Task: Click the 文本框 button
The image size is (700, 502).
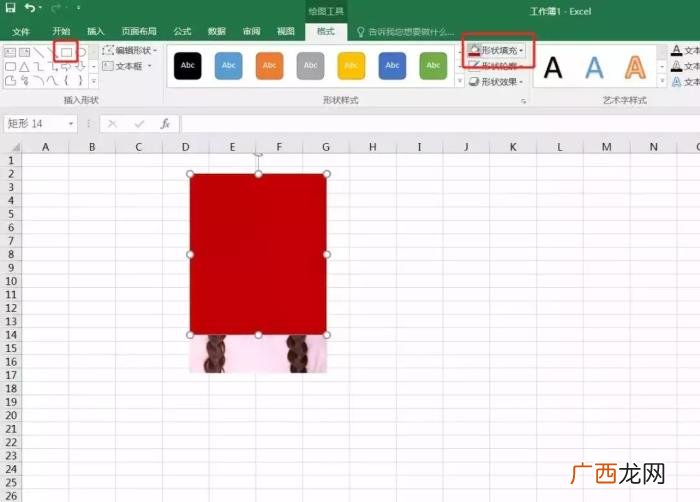Action: point(127,66)
